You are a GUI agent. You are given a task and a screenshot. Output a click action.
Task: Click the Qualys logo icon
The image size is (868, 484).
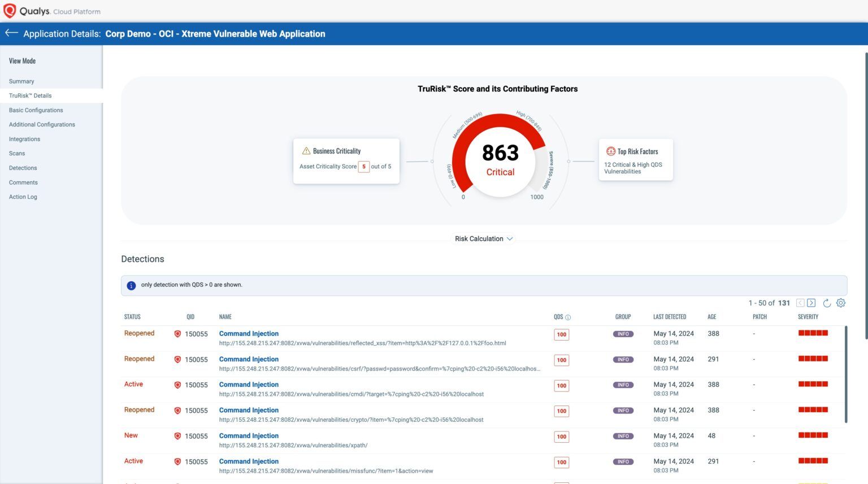pyautogui.click(x=9, y=11)
